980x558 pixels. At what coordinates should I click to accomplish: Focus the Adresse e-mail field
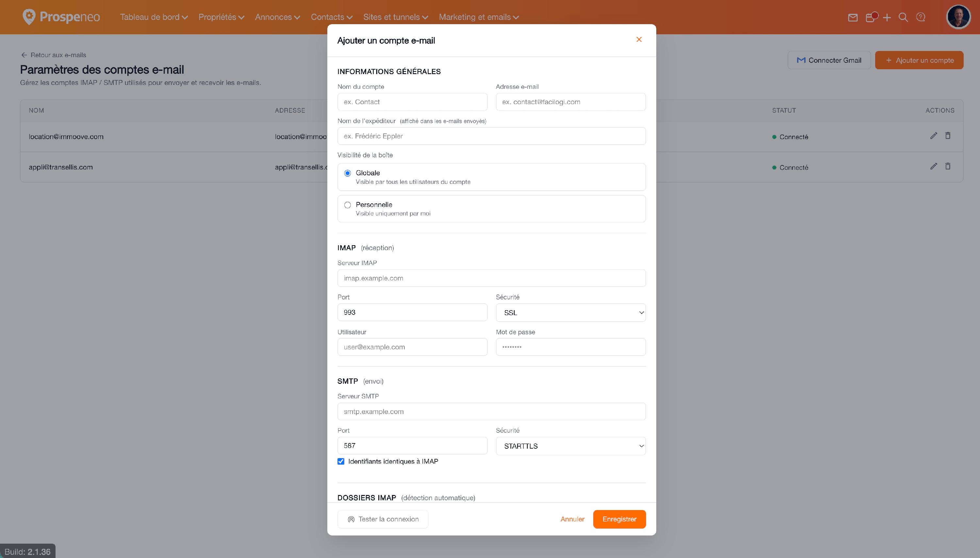click(x=570, y=102)
